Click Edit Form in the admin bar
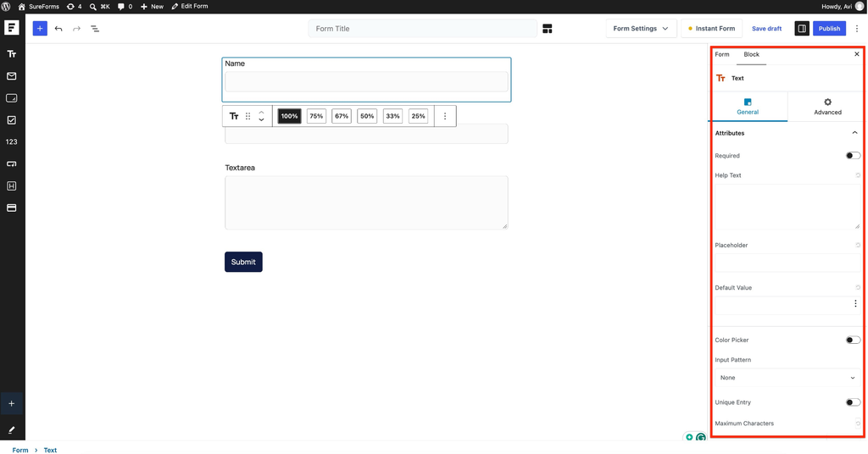The width and height of the screenshot is (868, 454). [190, 7]
